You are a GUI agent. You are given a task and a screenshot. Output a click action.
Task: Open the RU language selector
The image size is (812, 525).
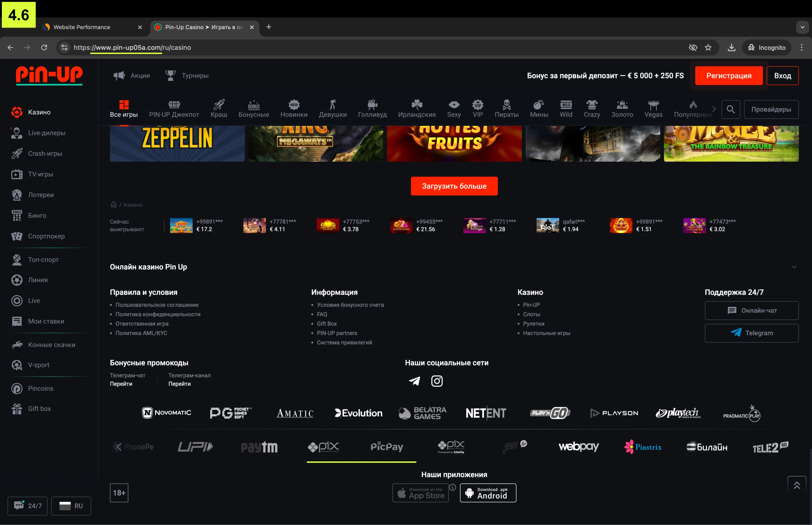[71, 506]
